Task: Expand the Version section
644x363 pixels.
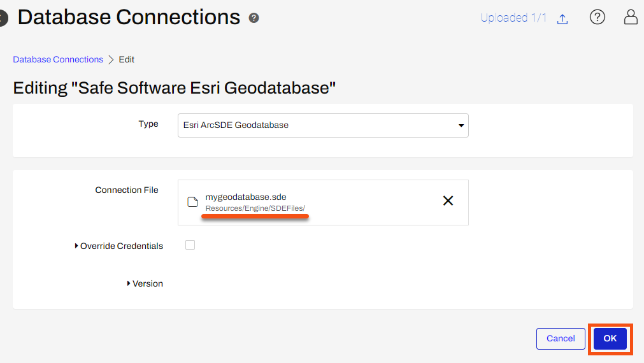Action: (145, 284)
